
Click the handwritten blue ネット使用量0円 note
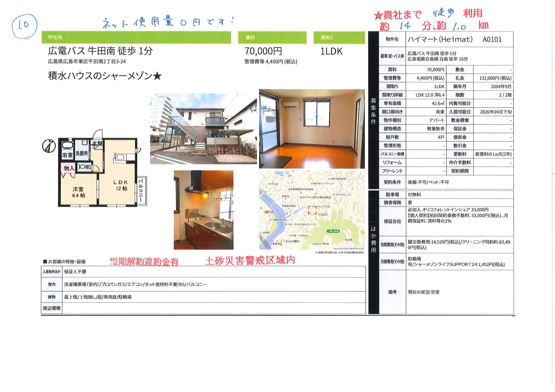click(x=168, y=22)
